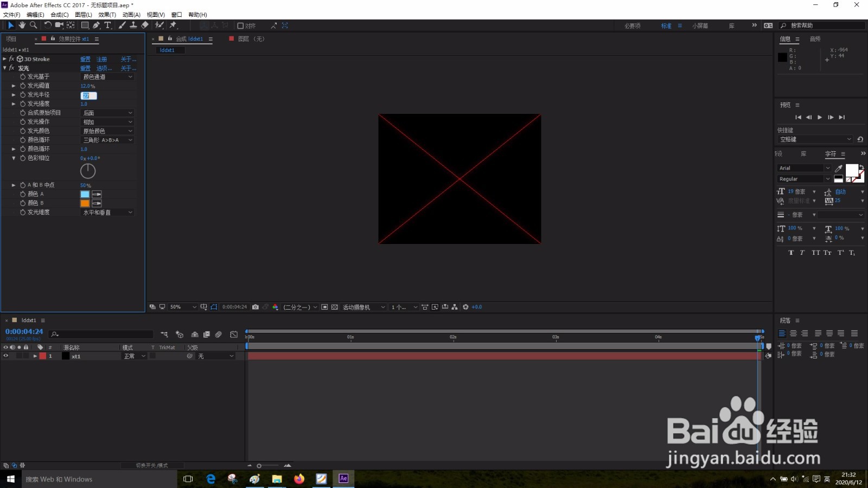Open the 发光维度 水平和垂直 dropdown
Viewport: 868px width, 488px height.
[107, 213]
